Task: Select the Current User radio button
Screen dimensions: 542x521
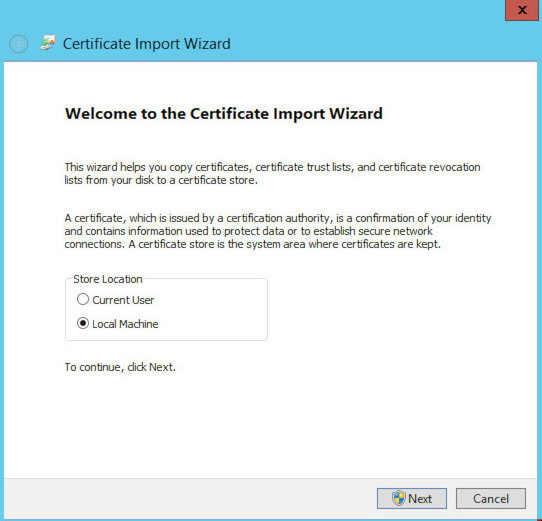Action: 83,299
